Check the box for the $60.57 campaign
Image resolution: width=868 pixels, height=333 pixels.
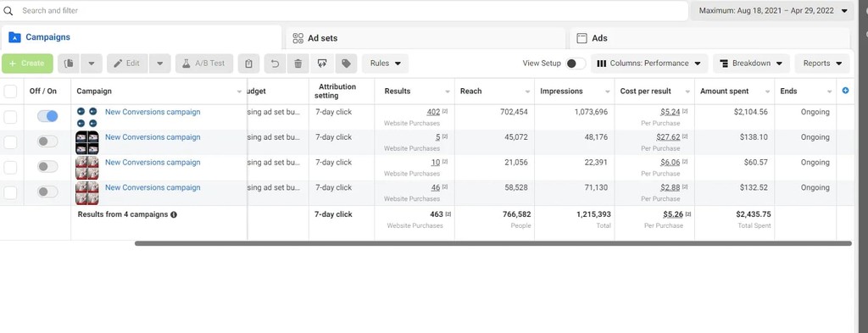pos(10,167)
